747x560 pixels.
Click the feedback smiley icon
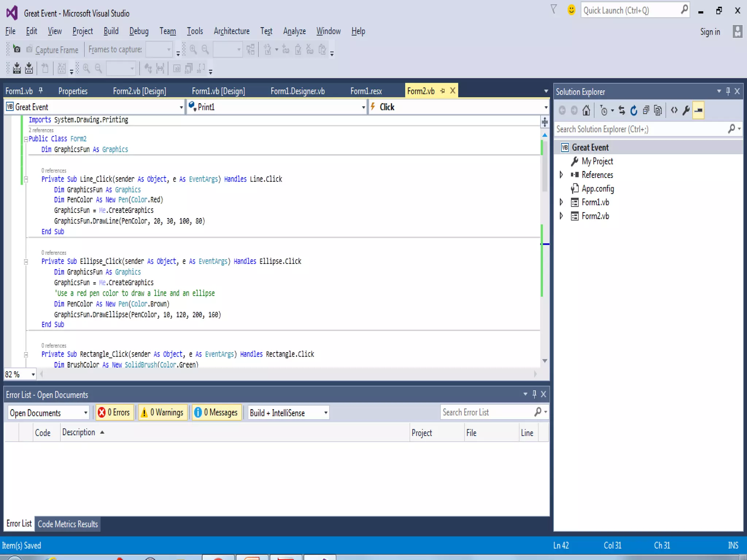click(571, 10)
